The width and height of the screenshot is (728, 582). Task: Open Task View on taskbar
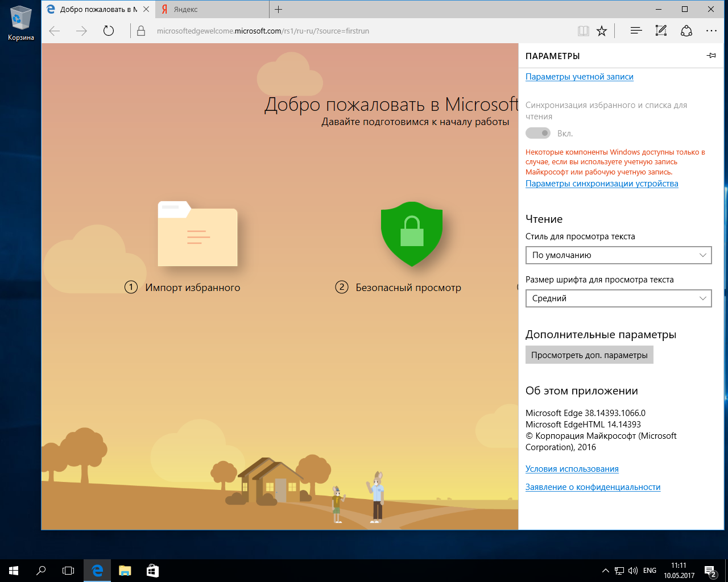tap(68, 571)
